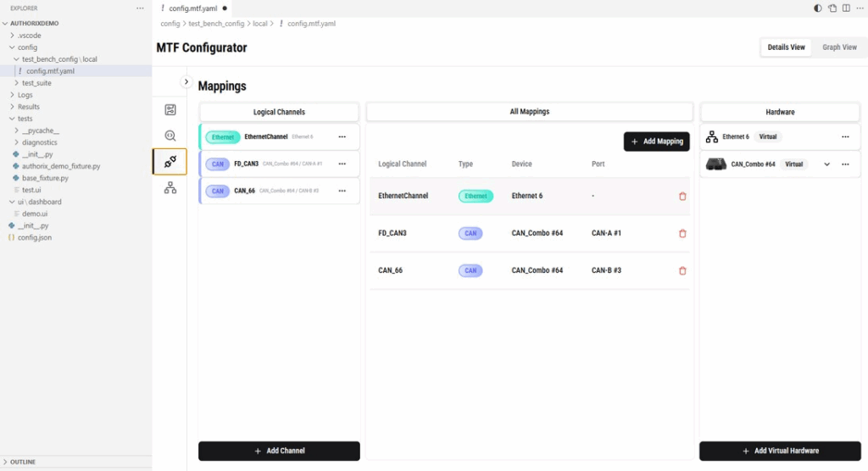Screen dimensions: 868x471
Task: Open the open-file icon beside split editor
Action: (832, 8)
